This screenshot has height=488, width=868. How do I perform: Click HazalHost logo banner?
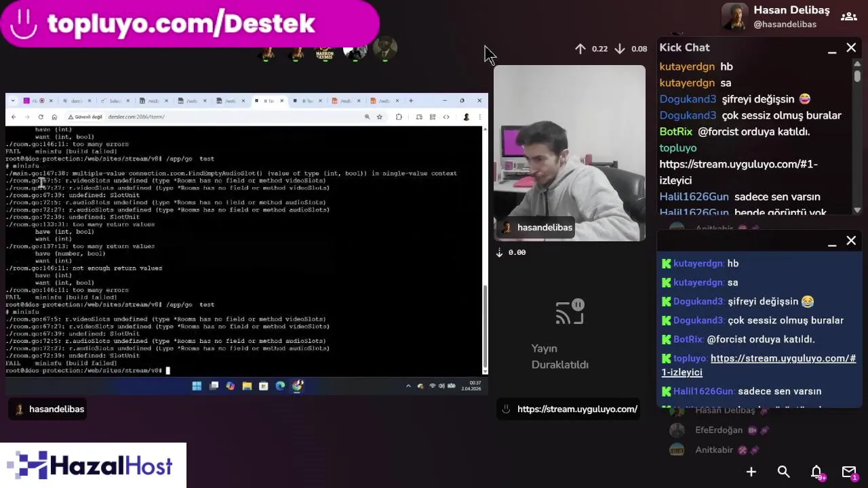click(93, 466)
